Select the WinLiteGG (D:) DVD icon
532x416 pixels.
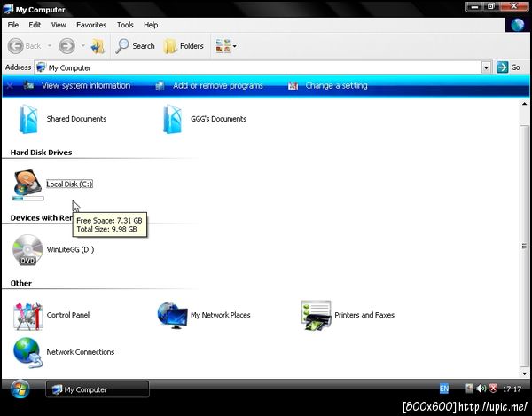coord(27,250)
